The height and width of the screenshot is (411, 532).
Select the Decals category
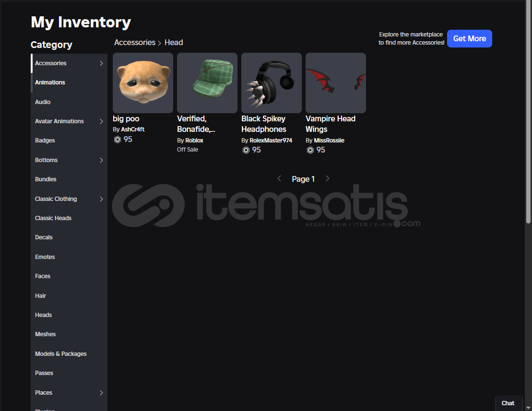(x=69, y=237)
